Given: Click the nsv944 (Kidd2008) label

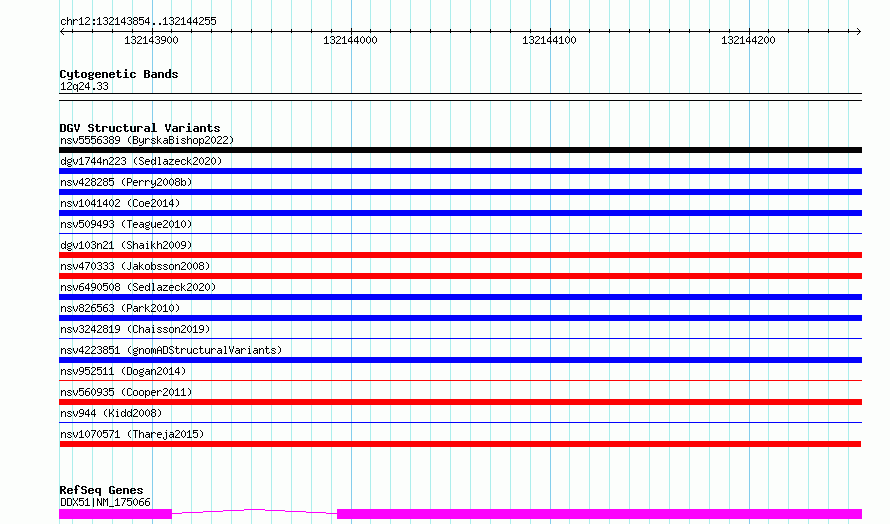Looking at the screenshot, I should 111,413.
